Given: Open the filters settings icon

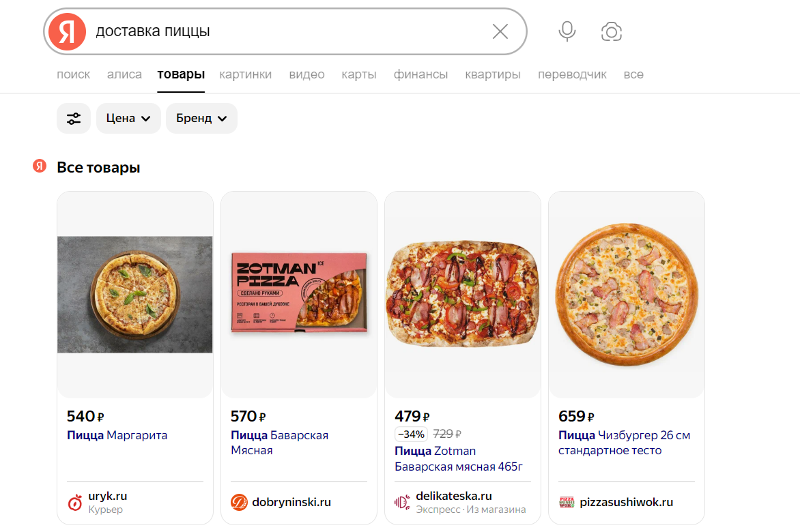Looking at the screenshot, I should [74, 119].
